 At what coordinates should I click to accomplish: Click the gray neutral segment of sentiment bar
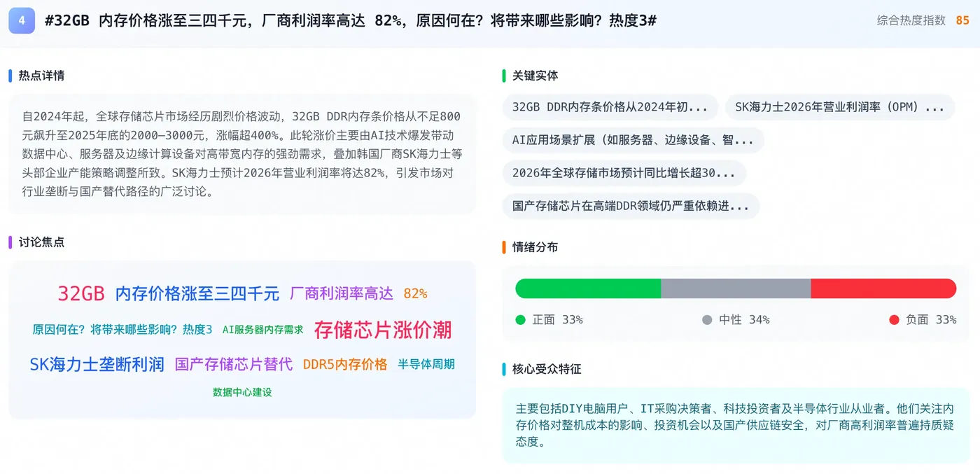(736, 288)
